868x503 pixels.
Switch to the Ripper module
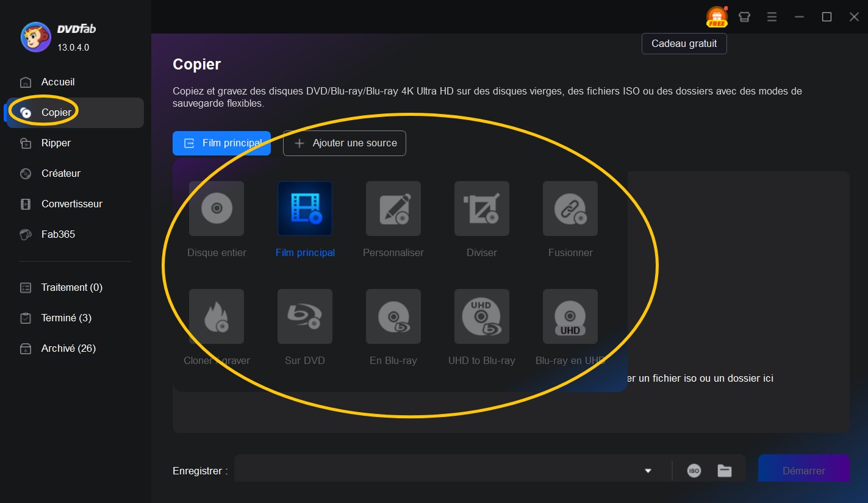pos(55,143)
